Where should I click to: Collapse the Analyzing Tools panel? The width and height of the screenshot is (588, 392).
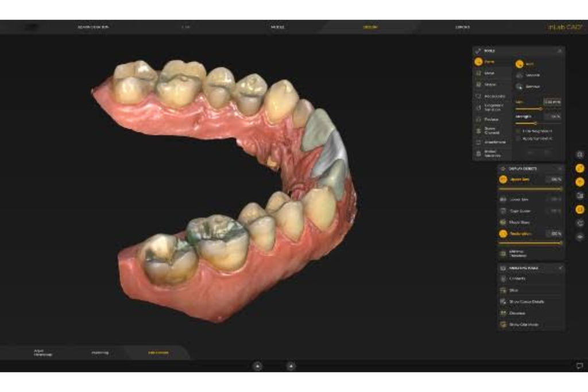click(x=560, y=268)
